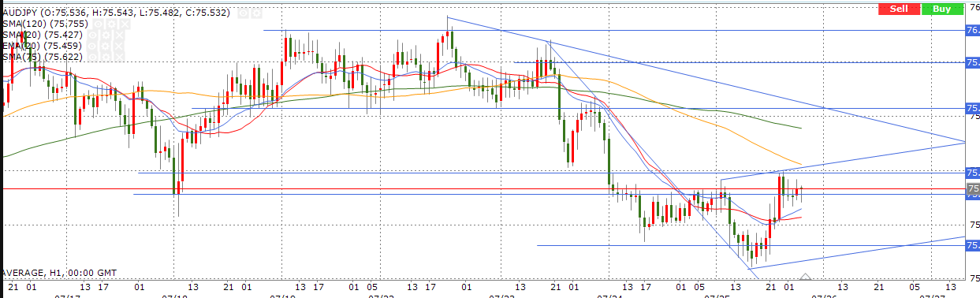Select the AUDJPY OHLC price label
This screenshot has height=298, width=980.
click(117, 13)
